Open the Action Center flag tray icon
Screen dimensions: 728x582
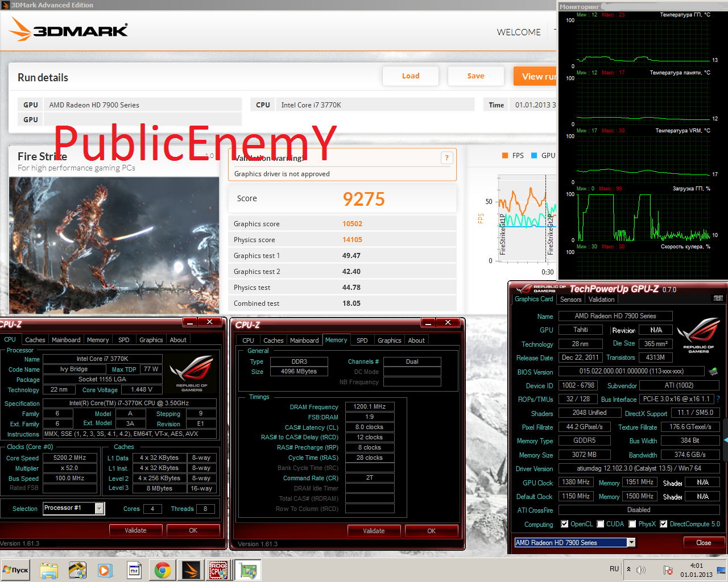click(668, 570)
